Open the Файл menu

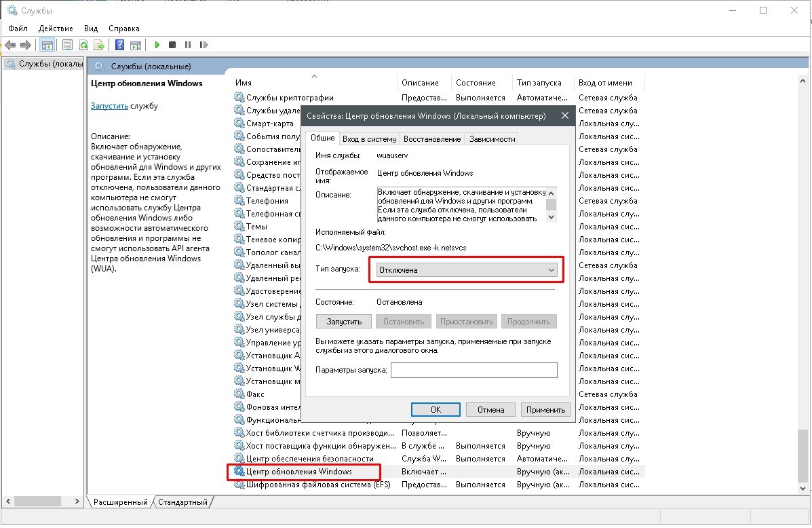(18, 29)
